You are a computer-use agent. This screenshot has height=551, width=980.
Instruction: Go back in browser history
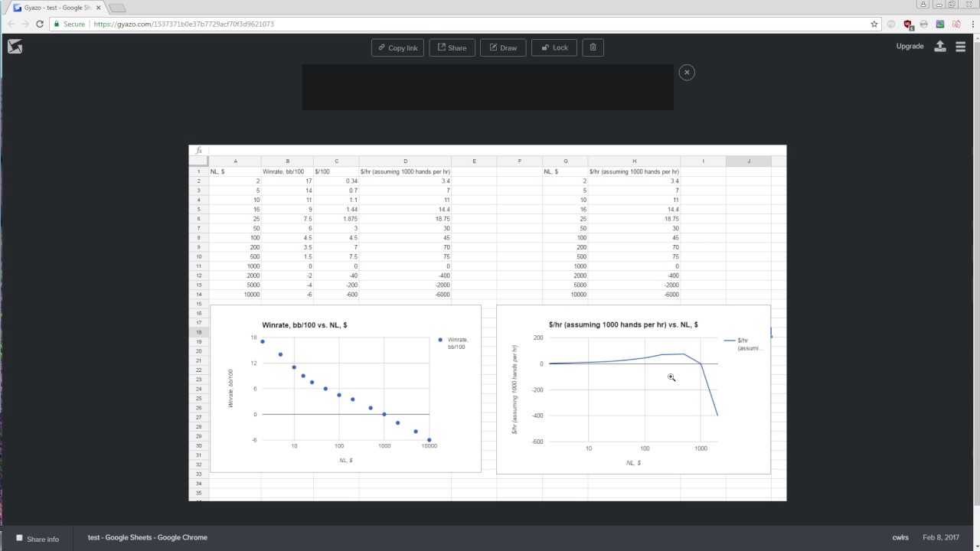11,24
